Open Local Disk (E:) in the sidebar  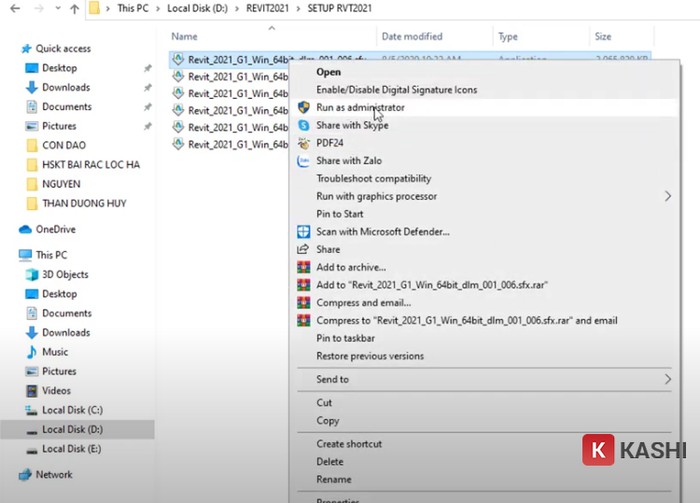point(71,449)
